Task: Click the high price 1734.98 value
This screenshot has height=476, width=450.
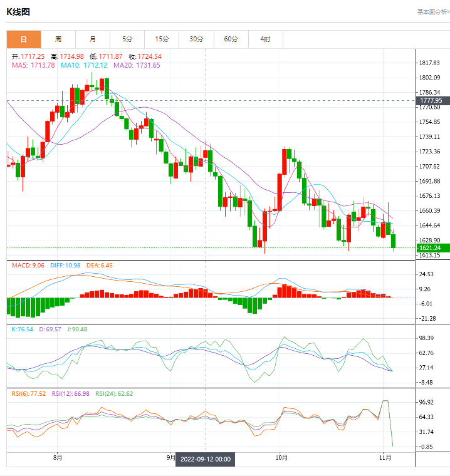Action: pos(71,56)
